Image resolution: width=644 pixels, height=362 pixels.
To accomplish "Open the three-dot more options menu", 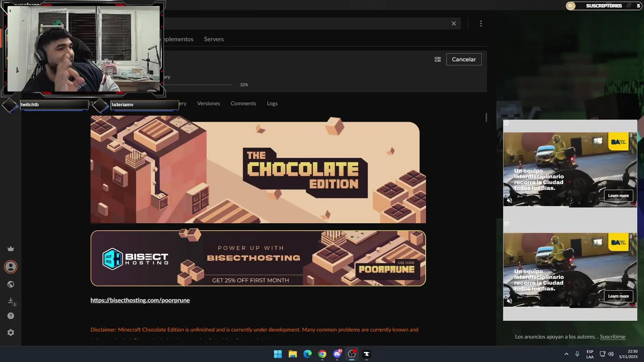I will [x=481, y=24].
